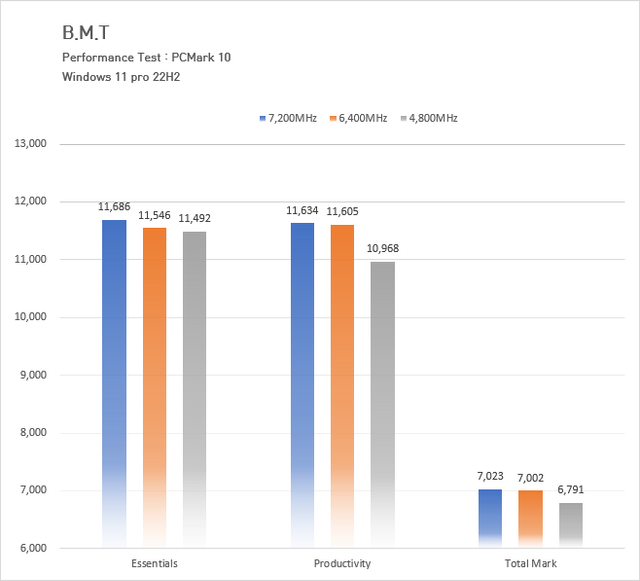The height and width of the screenshot is (581, 640).
Task: Select the gray Essentials bar
Action: click(195, 388)
